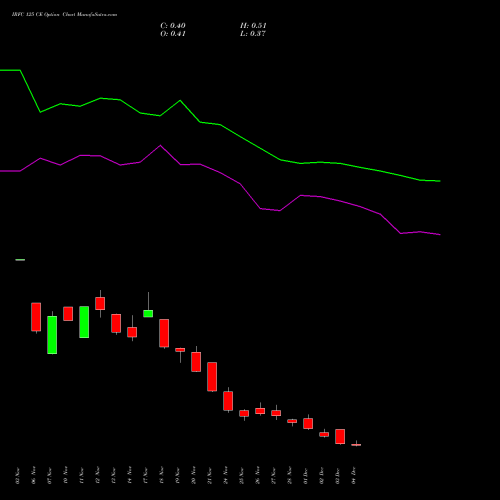The height and width of the screenshot is (500, 500).
Task: Click the 28 Nov date axis label
Action: pos(290,475)
